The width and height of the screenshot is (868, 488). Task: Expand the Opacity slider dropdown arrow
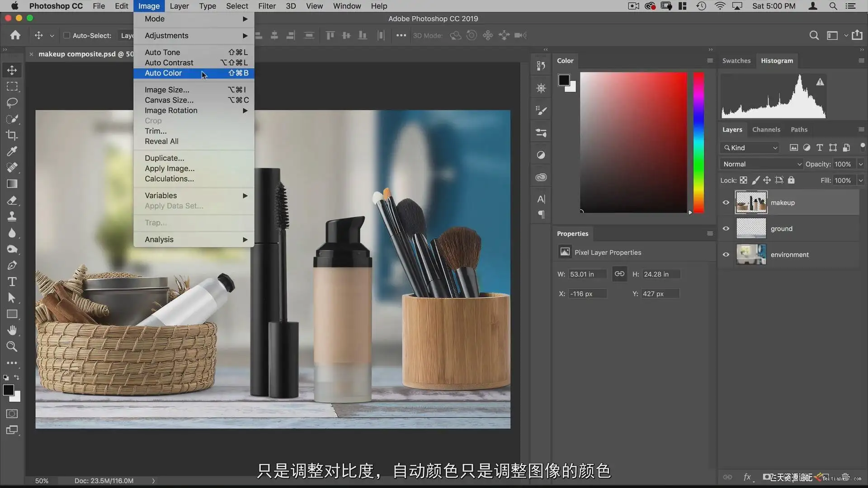(860, 164)
